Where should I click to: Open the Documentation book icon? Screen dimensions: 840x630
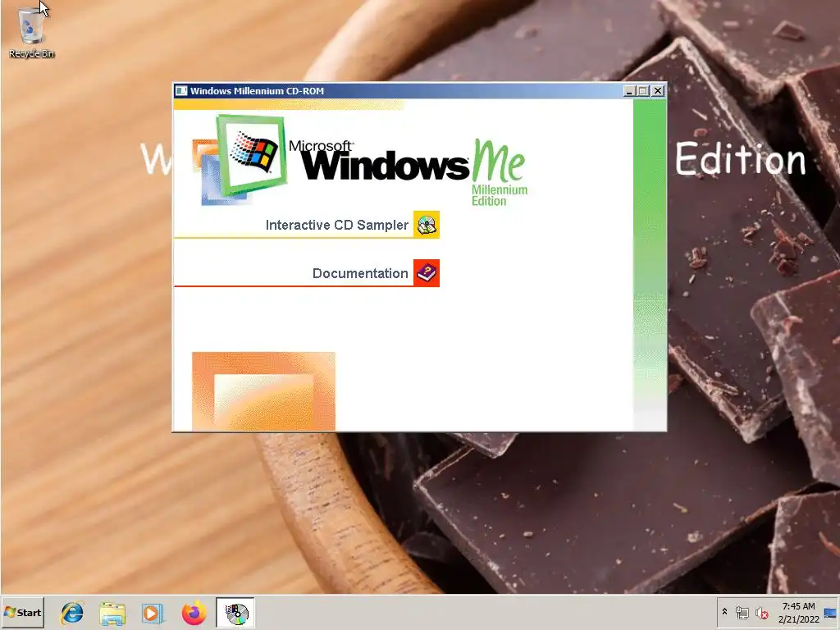click(427, 273)
